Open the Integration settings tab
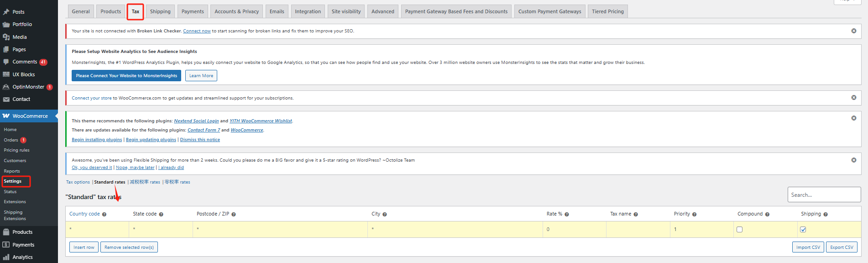The image size is (868, 263). 308,11
